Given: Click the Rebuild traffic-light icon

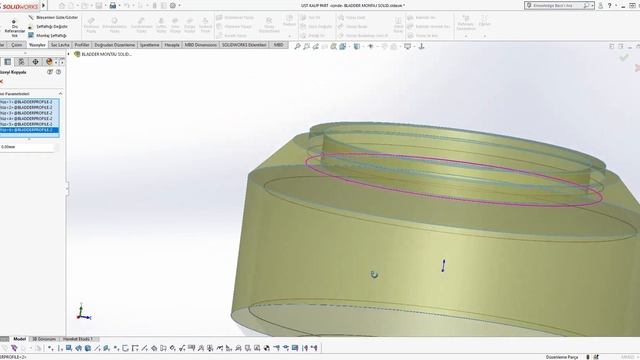Looking at the screenshot, I should point(154,6).
